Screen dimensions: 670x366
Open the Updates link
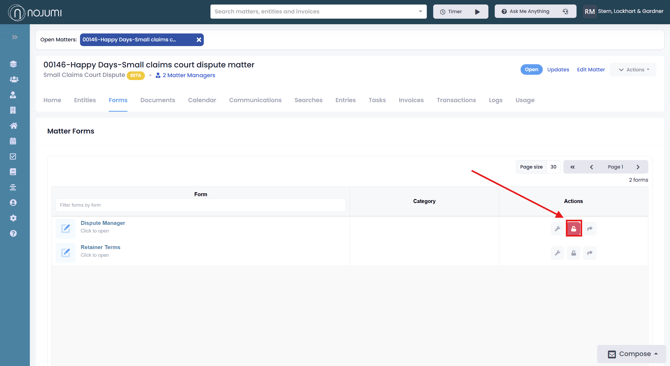[x=558, y=70]
